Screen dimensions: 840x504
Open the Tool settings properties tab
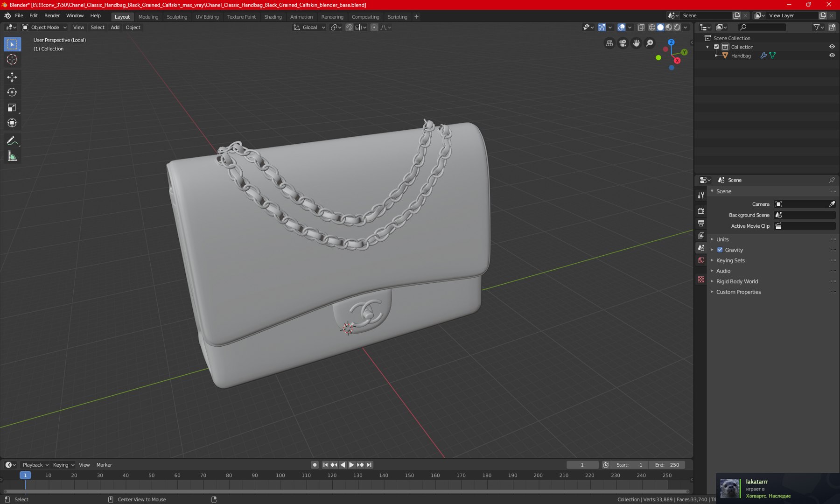click(x=701, y=195)
